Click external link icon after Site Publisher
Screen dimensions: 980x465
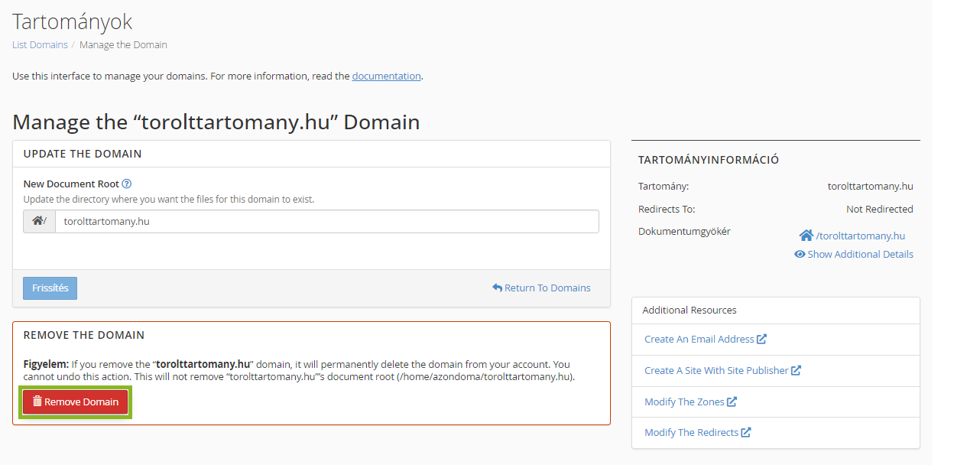click(x=796, y=370)
